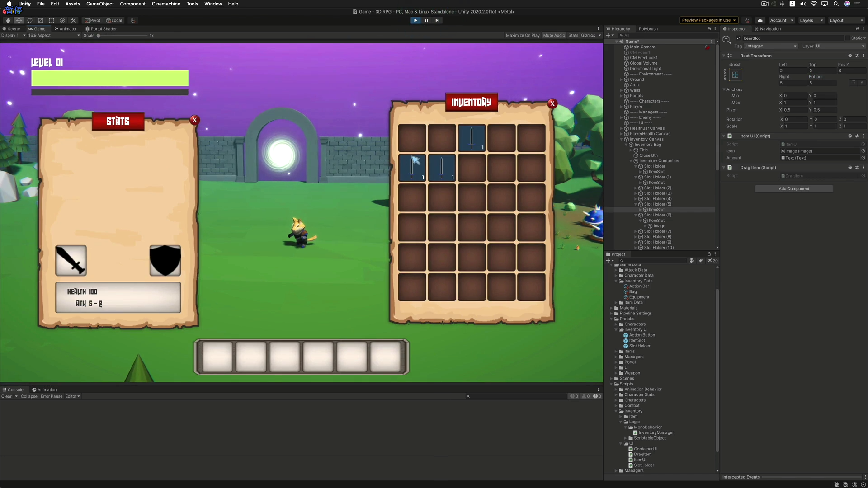
Task: Open the grid snapping settings icon
Action: tap(132, 20)
